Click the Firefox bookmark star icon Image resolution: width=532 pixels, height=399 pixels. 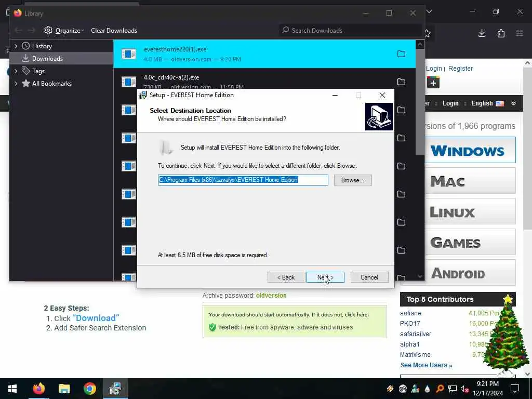coord(428,33)
